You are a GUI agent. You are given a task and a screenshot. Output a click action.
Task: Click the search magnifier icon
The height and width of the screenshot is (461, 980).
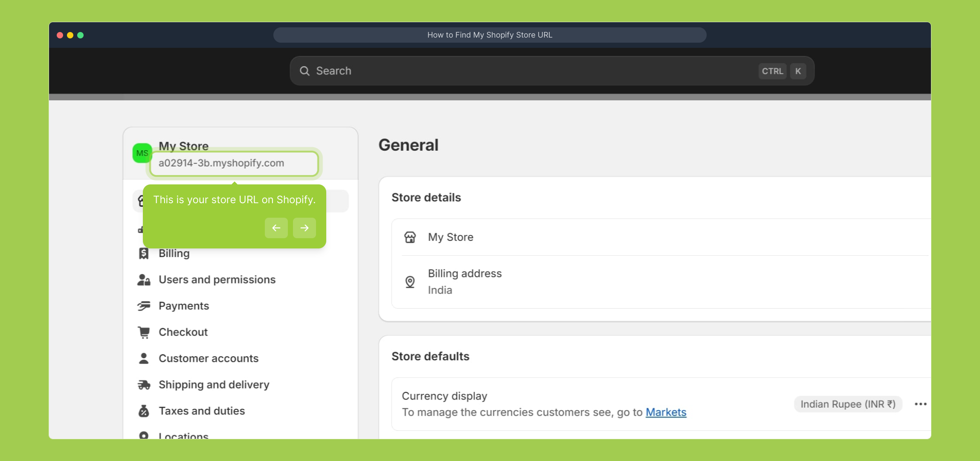pos(304,71)
